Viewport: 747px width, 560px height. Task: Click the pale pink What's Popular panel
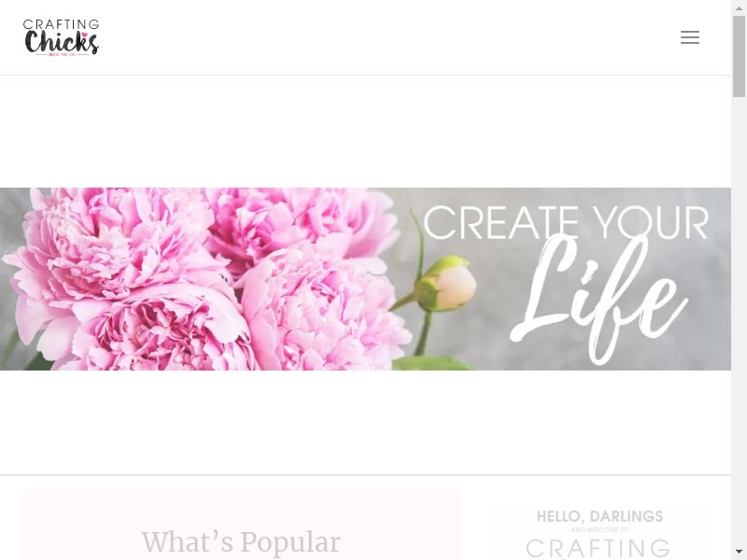click(241, 525)
